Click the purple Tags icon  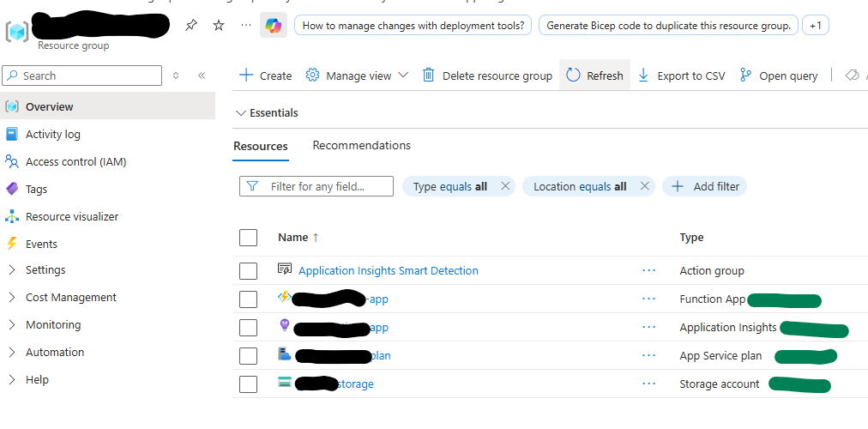(x=12, y=189)
